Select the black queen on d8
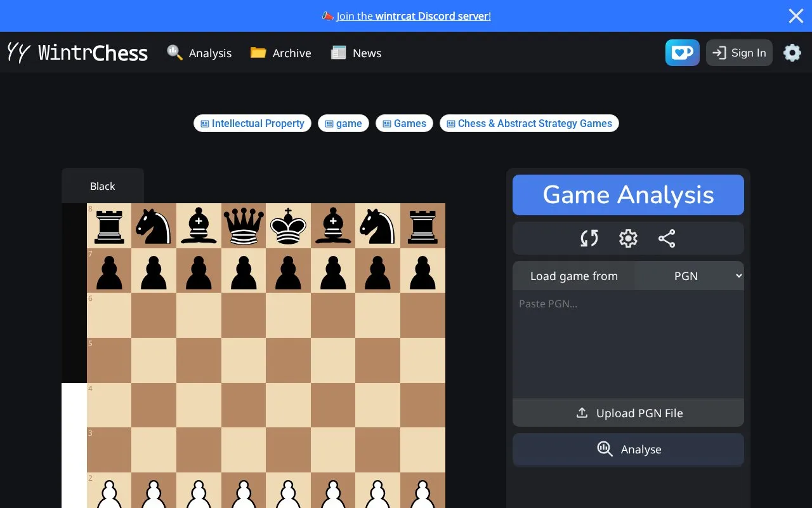This screenshot has height=508, width=812. (244, 226)
